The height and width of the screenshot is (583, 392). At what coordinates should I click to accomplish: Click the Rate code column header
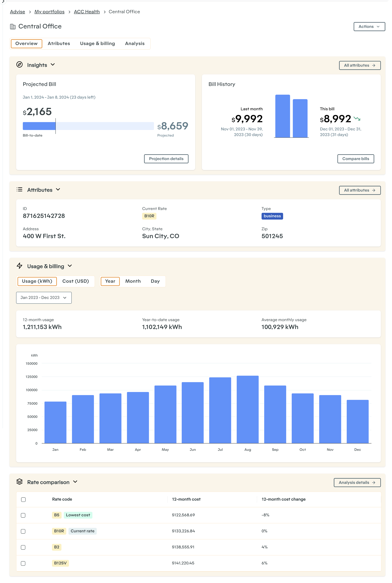62,499
